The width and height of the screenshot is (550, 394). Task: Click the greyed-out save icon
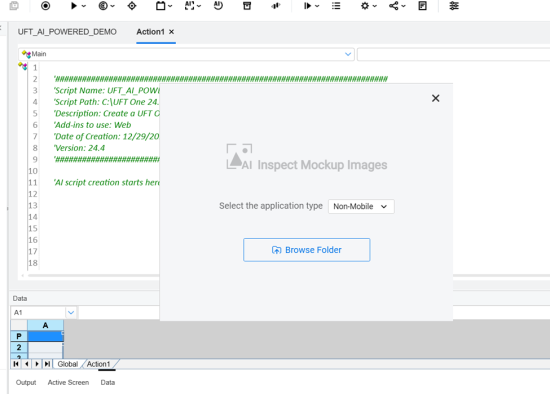point(14,6)
